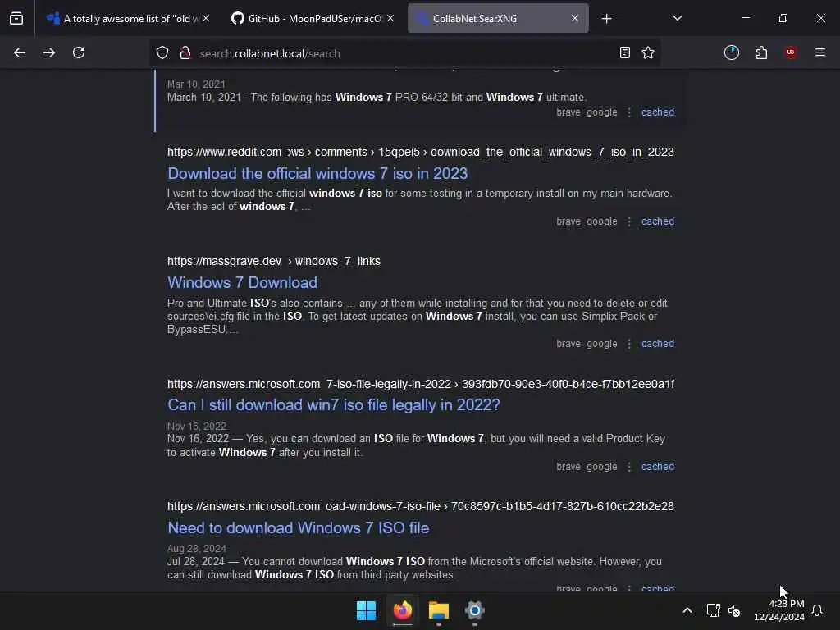Screen dimensions: 840x630
Task: Open the extensions puzzle-piece menu
Action: pyautogui.click(x=761, y=52)
